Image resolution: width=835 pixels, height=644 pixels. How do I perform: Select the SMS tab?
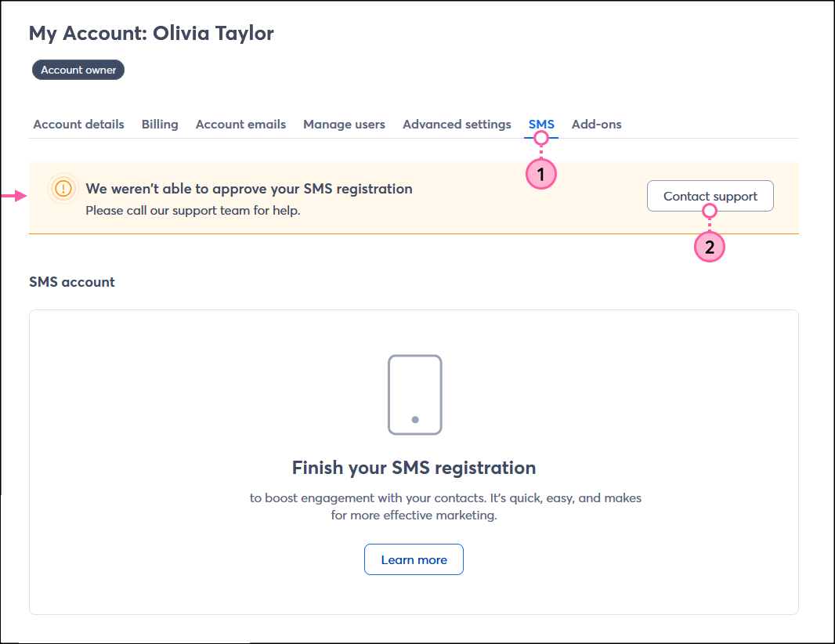541,124
